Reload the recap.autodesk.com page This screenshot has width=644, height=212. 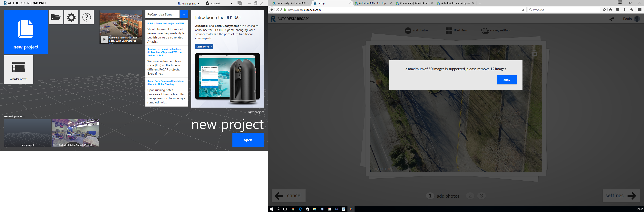[x=523, y=10]
